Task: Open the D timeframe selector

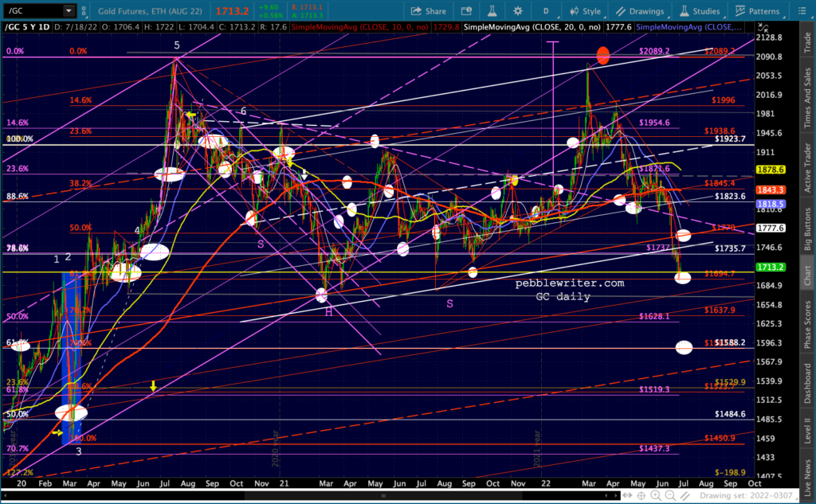Action: coord(546,11)
